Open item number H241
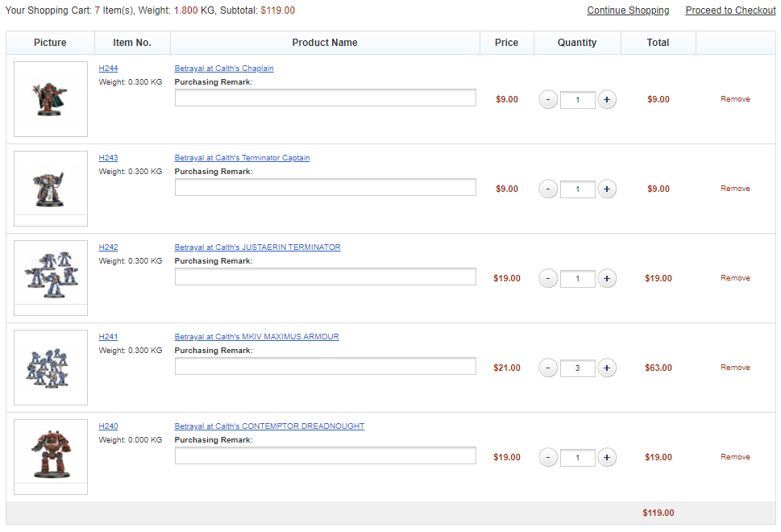The height and width of the screenshot is (532, 781). pyautogui.click(x=108, y=337)
